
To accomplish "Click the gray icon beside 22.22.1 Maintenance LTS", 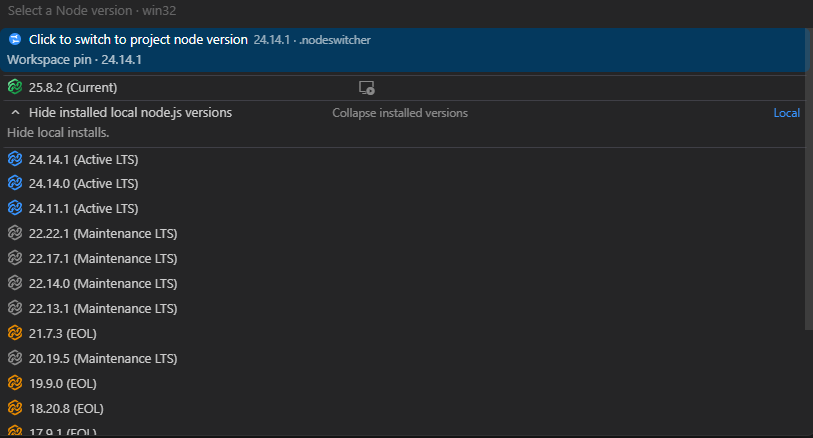I will pyautogui.click(x=15, y=233).
